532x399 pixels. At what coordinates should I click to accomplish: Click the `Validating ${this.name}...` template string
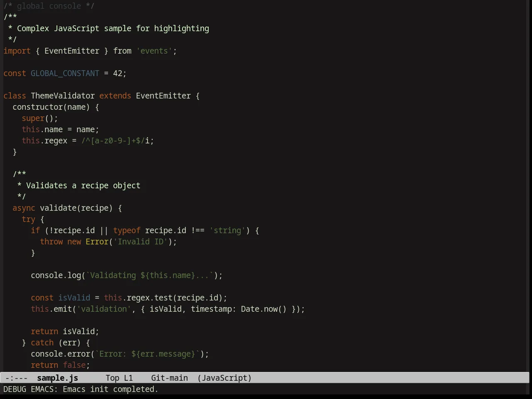(150, 275)
